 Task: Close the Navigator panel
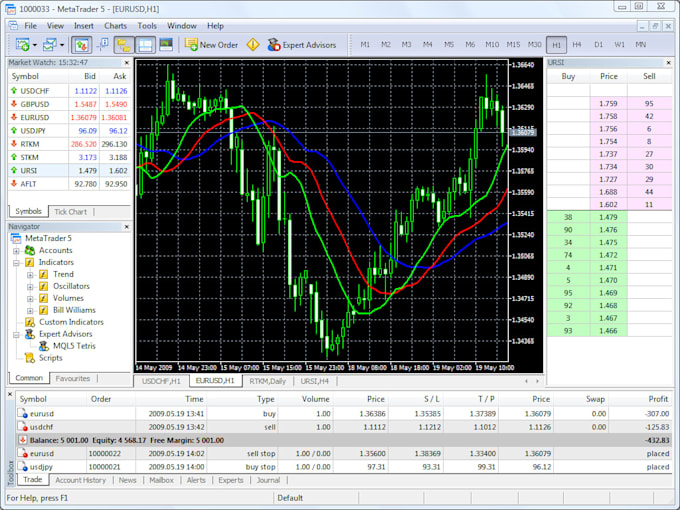(127, 227)
